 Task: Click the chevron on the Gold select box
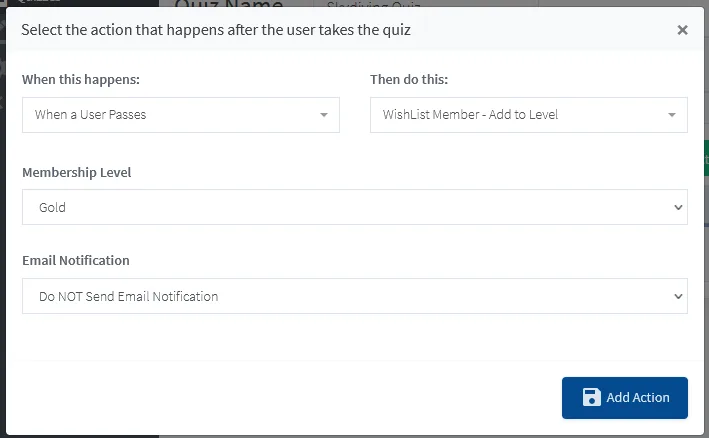tap(678, 208)
